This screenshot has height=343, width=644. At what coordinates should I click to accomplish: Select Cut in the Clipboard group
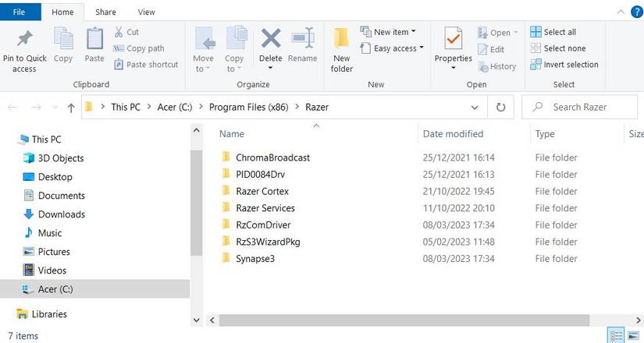click(x=126, y=32)
